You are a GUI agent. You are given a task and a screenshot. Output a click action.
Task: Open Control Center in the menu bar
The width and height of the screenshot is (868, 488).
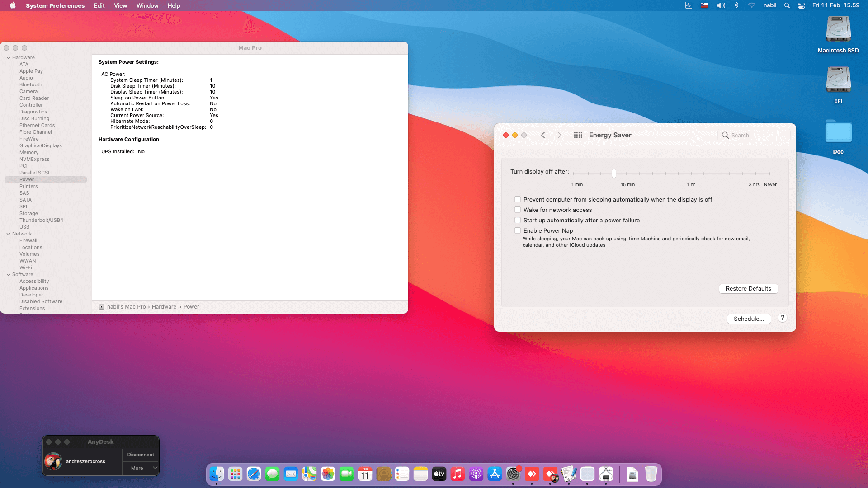(802, 5)
